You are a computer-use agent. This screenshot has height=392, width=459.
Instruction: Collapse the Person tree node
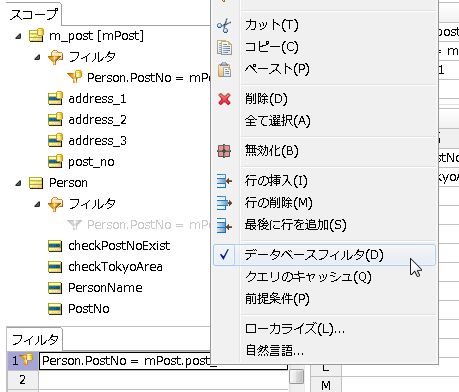pyautogui.click(x=18, y=183)
